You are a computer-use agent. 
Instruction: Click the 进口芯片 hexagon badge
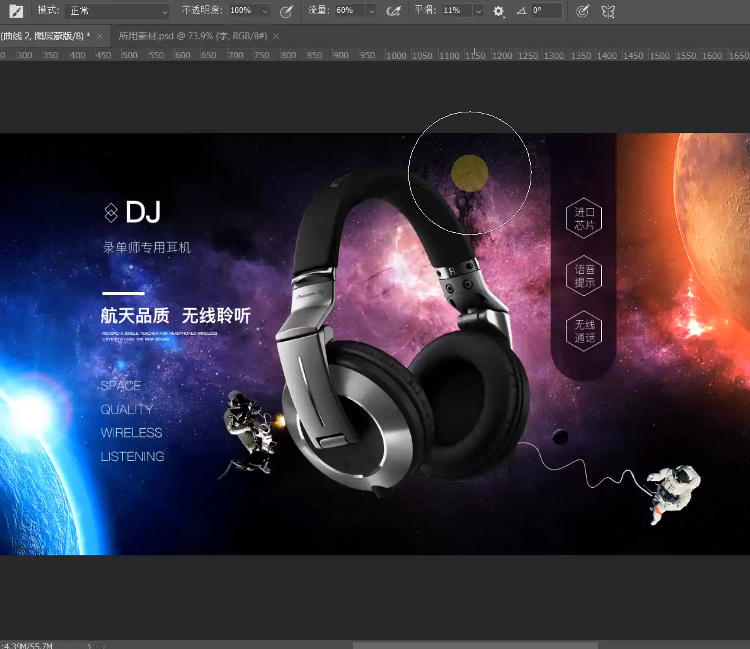click(x=584, y=219)
